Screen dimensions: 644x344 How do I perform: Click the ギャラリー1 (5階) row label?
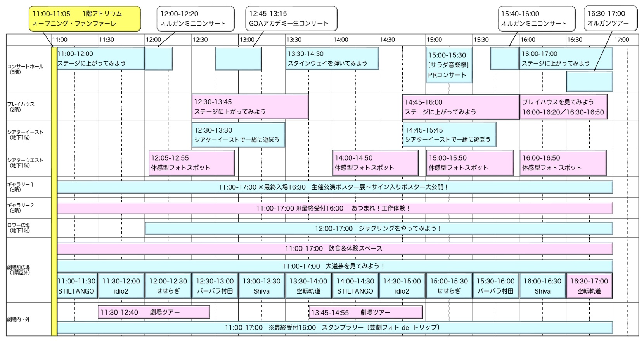[x=20, y=187]
